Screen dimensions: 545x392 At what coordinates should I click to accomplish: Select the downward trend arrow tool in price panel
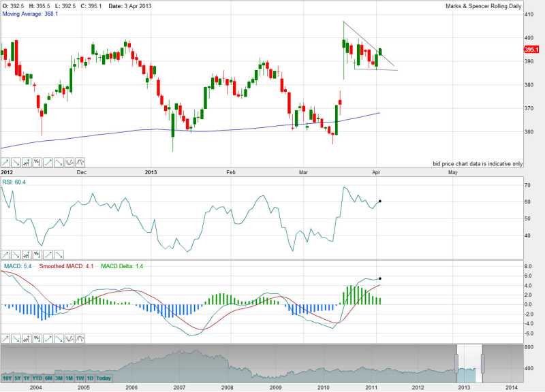[x=16, y=162]
